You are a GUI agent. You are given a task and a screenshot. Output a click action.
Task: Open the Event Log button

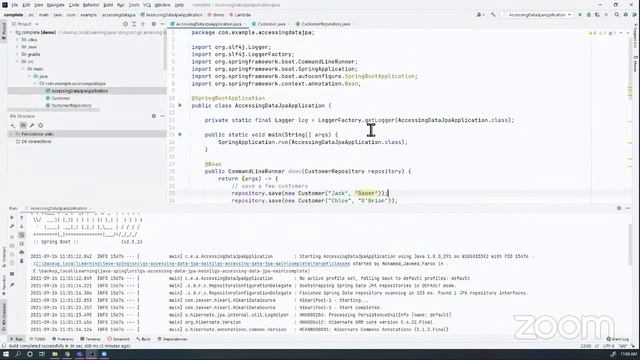pyautogui.click(x=618, y=339)
